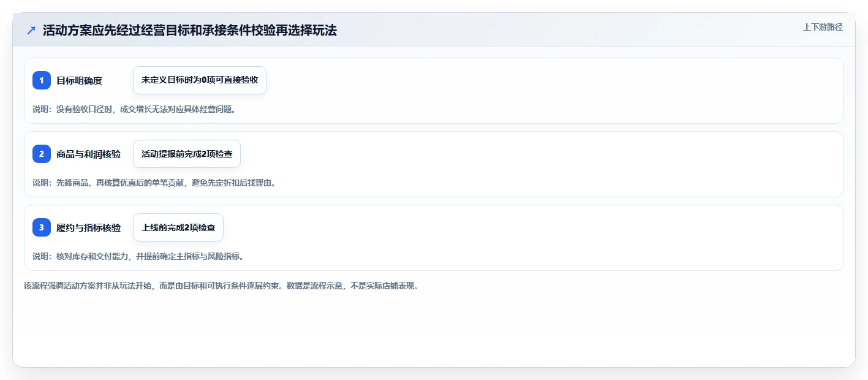Viewport: 868px width, 380px height.
Task: Click the 商品与利润核验 step label
Action: (88, 154)
